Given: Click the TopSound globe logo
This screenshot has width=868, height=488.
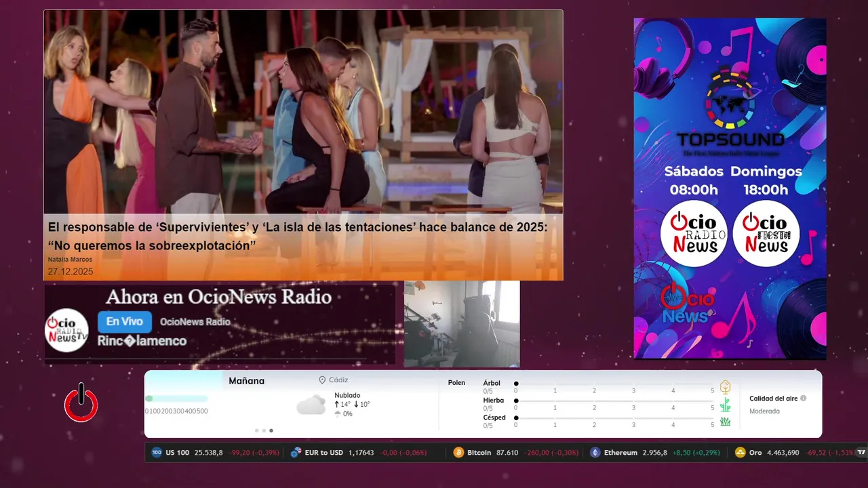Looking at the screenshot, I should click(730, 98).
